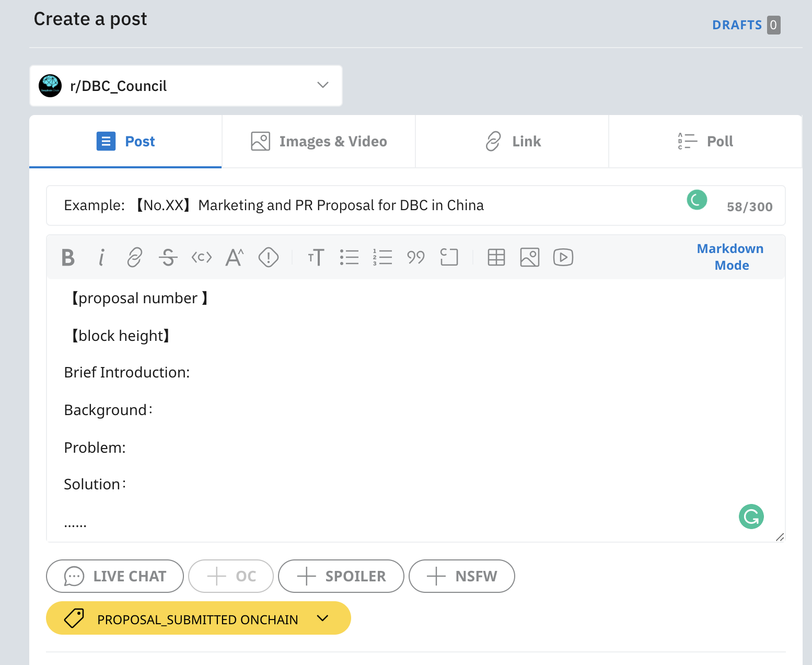The width and height of the screenshot is (812, 665).
Task: Add an image from the editor toolbar
Action: point(530,257)
